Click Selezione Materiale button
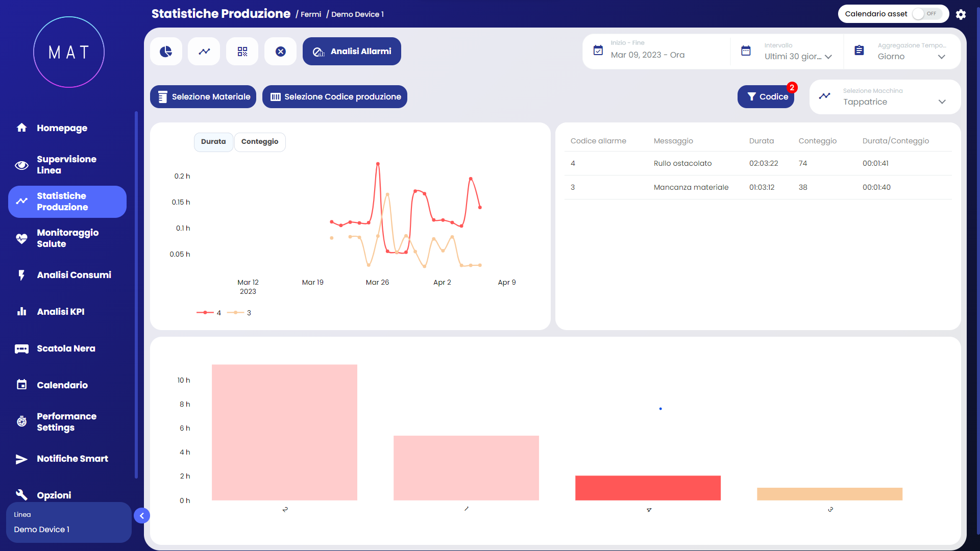 click(x=203, y=97)
